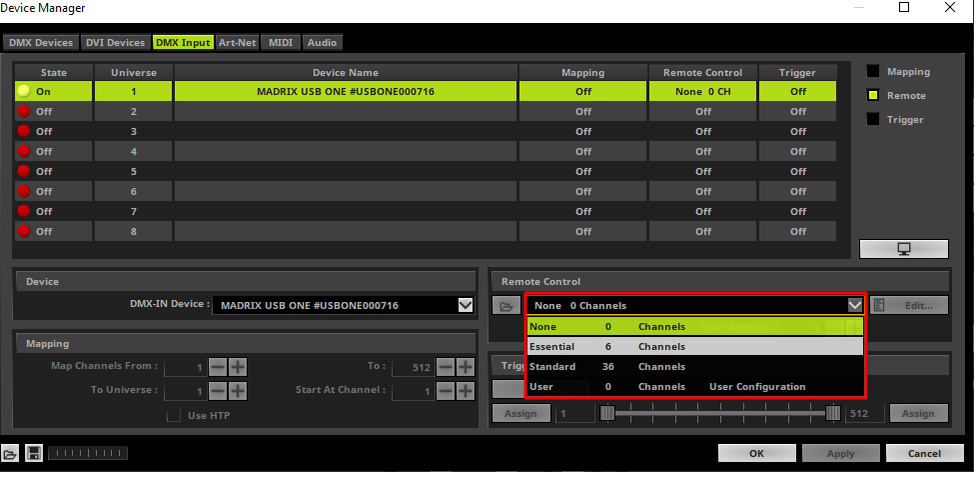Click the Mapping column header

(583, 73)
